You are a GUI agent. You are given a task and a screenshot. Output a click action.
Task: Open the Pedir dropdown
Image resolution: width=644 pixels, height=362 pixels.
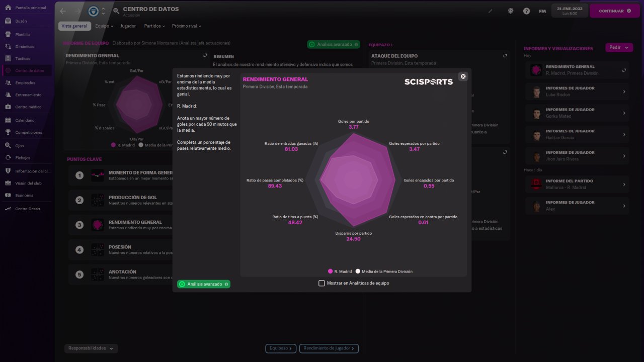coord(619,48)
